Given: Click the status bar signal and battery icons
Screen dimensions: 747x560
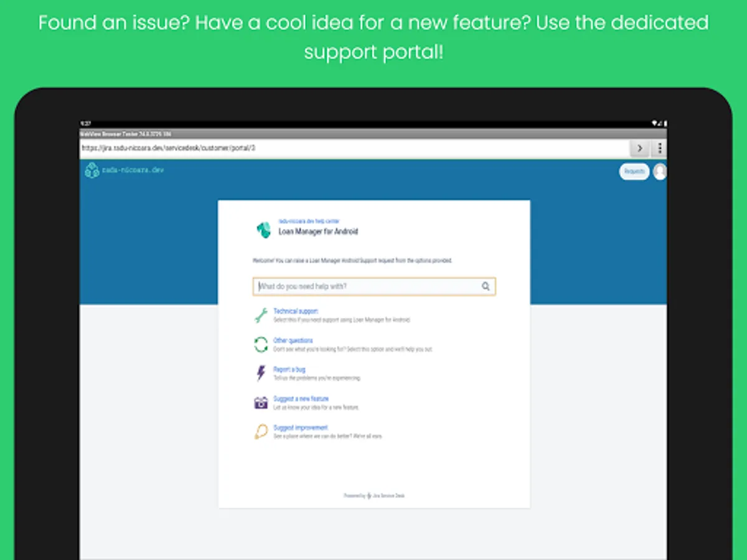Looking at the screenshot, I should point(660,124).
